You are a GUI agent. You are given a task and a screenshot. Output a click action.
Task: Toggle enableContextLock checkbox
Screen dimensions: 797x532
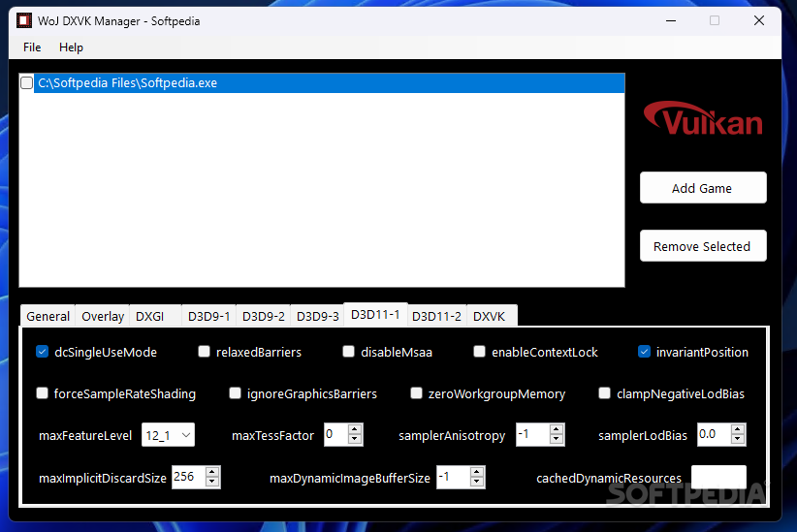[479, 352]
